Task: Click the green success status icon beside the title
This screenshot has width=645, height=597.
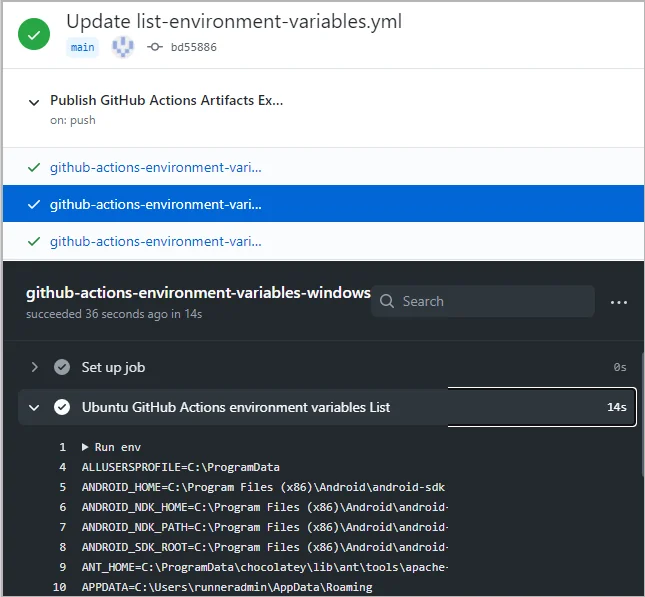Action: (34, 34)
